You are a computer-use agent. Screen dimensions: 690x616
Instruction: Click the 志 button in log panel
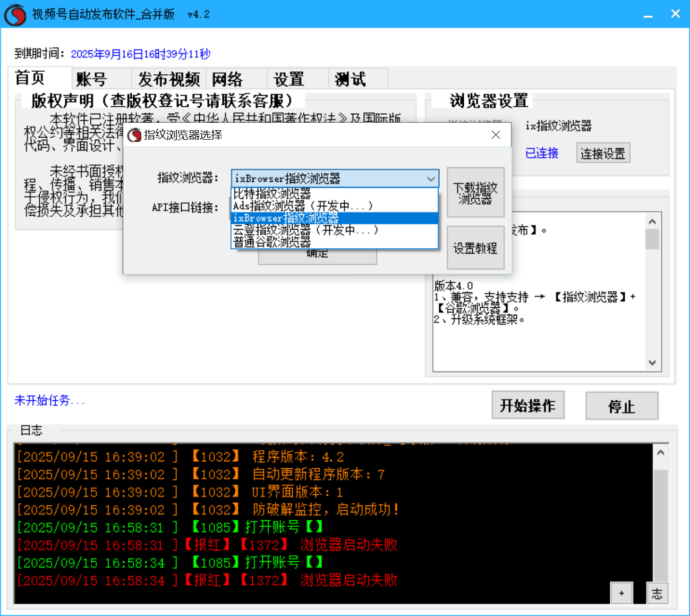(657, 593)
